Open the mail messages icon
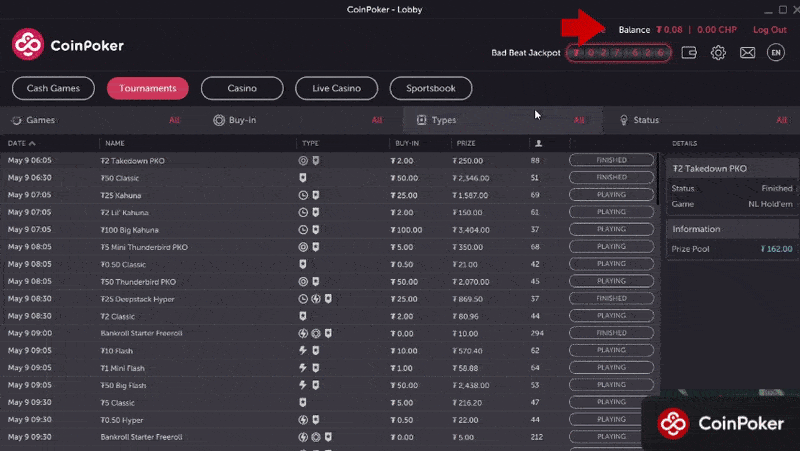The width and height of the screenshot is (800, 451). [746, 53]
